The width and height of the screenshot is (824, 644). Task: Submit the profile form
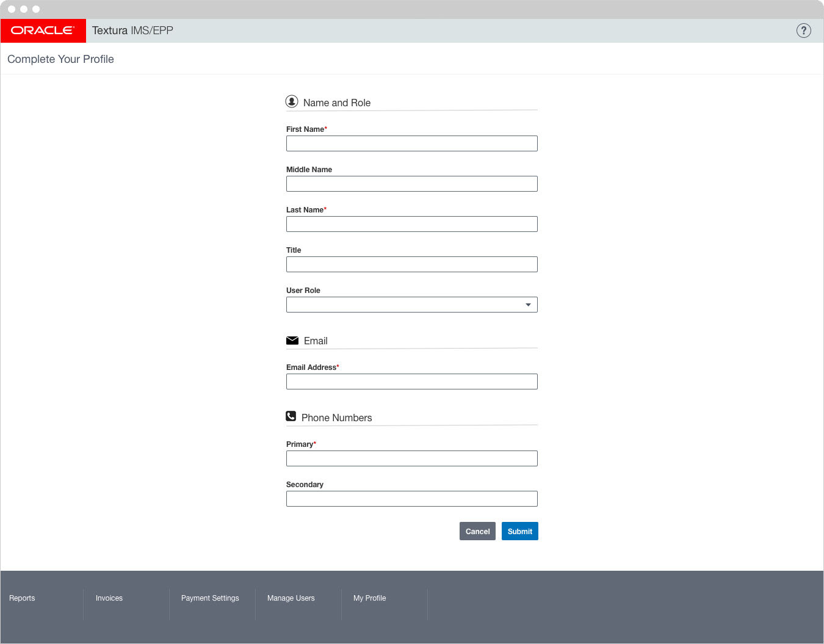[520, 531]
